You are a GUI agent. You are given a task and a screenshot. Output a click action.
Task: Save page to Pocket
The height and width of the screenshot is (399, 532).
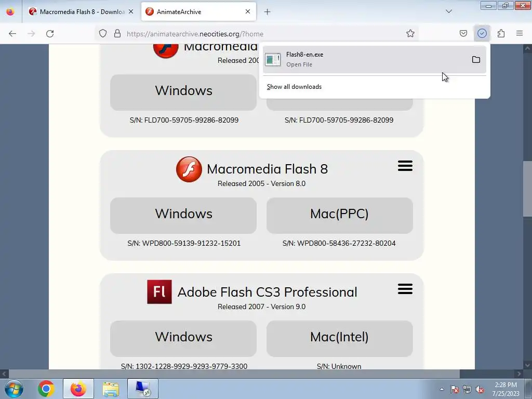pos(463,33)
